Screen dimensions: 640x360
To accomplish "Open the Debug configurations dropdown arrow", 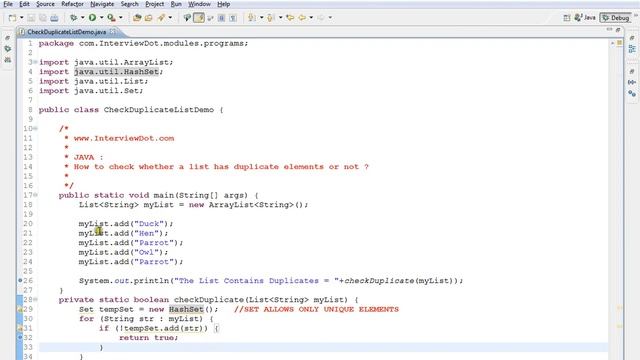I will click(82, 18).
